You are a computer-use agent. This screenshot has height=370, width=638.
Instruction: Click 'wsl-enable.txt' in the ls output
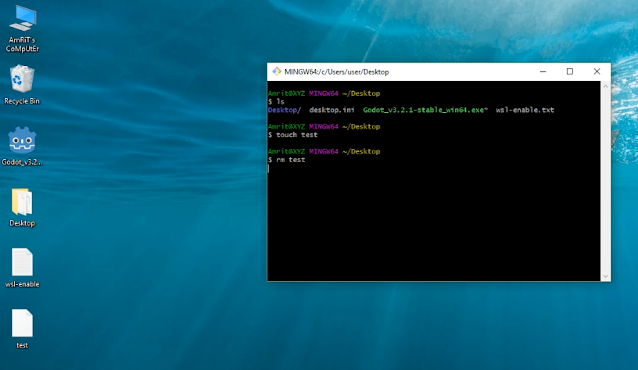point(525,110)
